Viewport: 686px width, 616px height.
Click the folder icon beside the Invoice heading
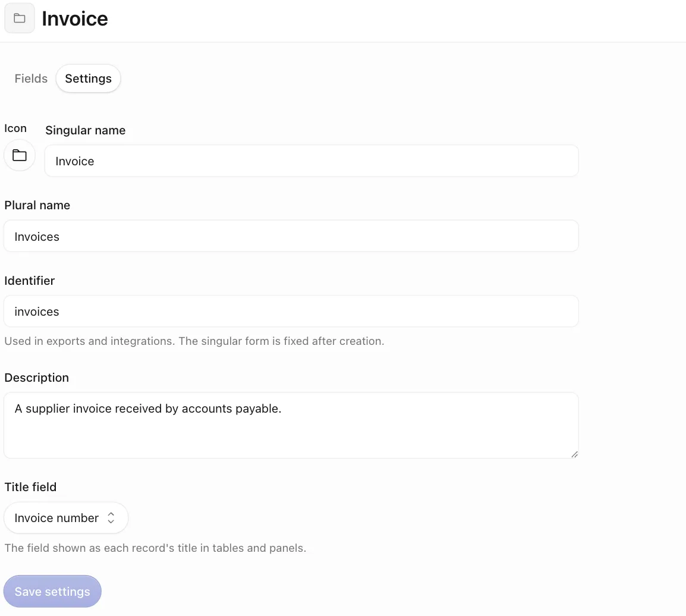(x=19, y=18)
